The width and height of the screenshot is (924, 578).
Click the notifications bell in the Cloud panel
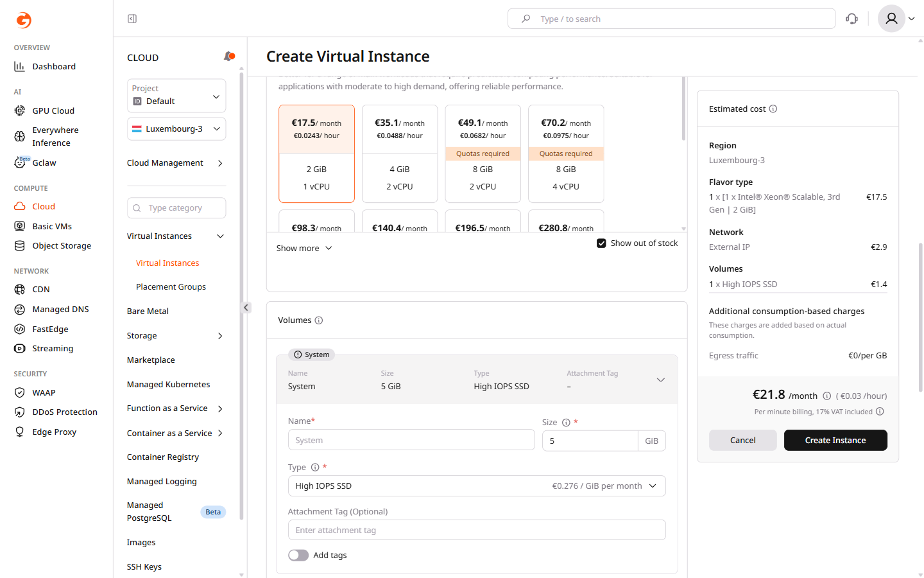[x=229, y=57]
